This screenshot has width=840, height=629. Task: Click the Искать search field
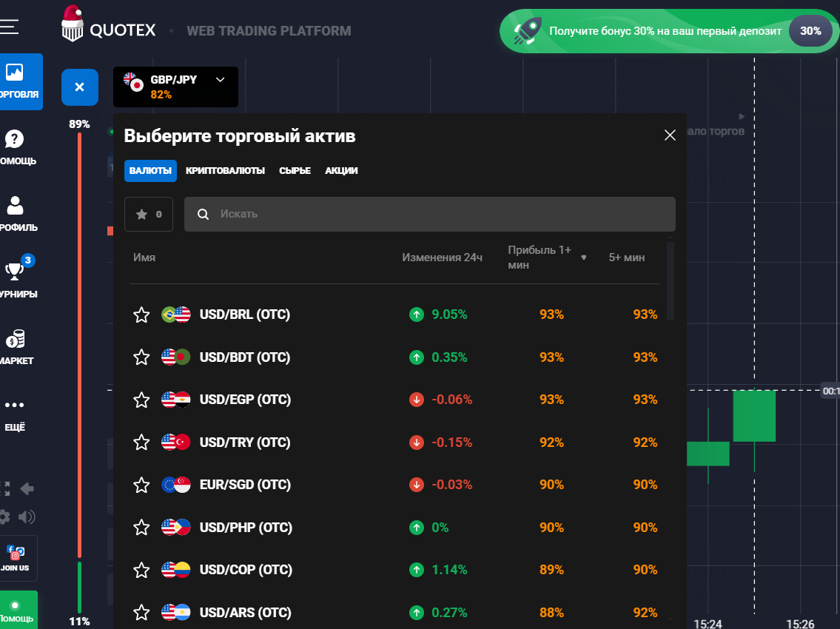[x=430, y=215]
